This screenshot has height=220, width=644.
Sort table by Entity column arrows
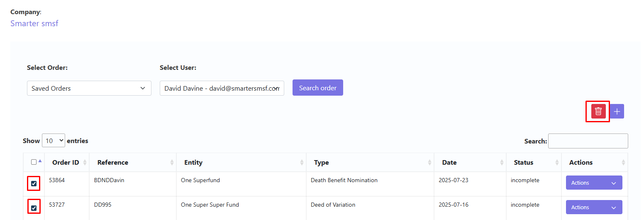(302, 163)
